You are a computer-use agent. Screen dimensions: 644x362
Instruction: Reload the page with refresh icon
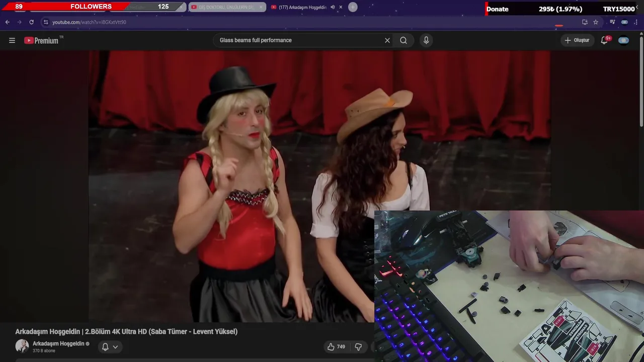31,22
